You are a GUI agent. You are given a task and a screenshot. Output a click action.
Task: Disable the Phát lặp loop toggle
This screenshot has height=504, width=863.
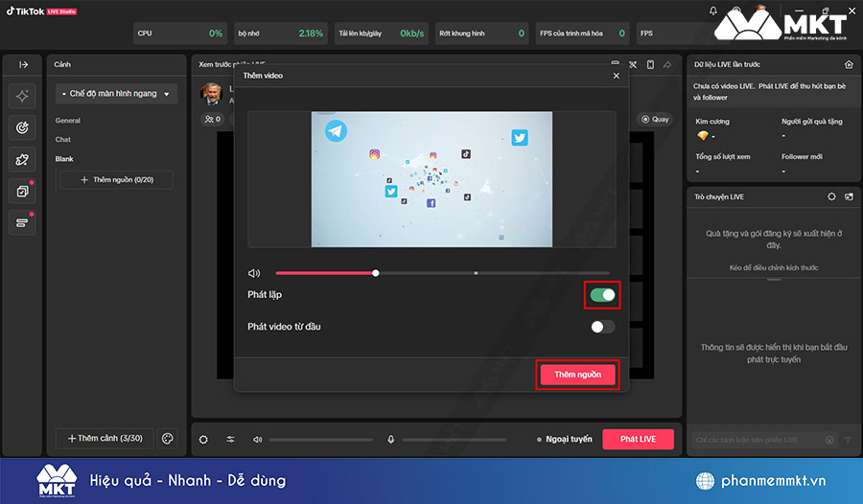[x=602, y=295]
